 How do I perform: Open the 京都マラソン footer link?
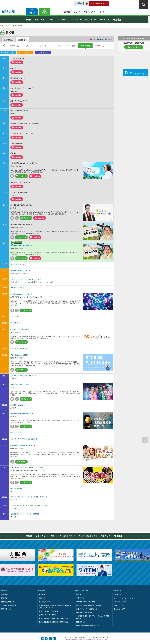click(81, 622)
